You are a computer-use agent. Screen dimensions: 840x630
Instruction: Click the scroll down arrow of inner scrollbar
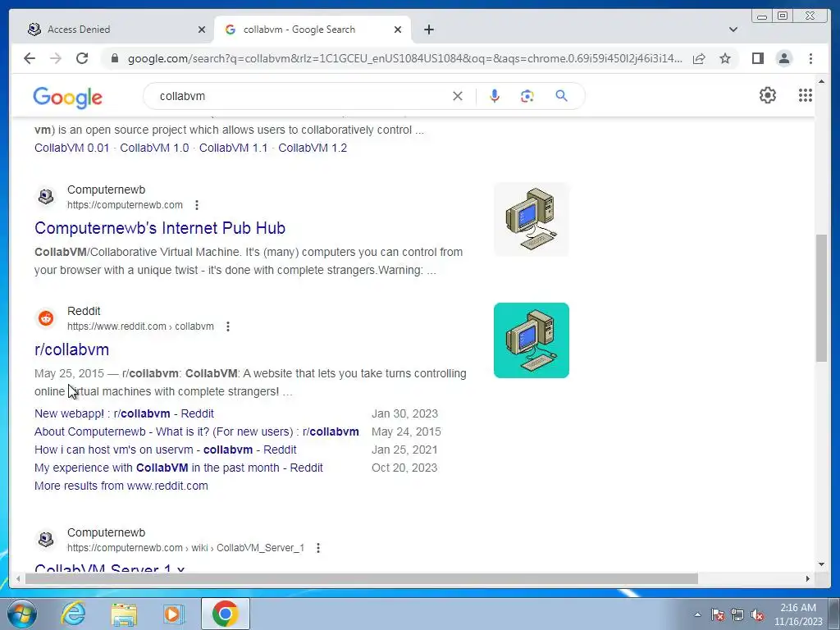821,564
